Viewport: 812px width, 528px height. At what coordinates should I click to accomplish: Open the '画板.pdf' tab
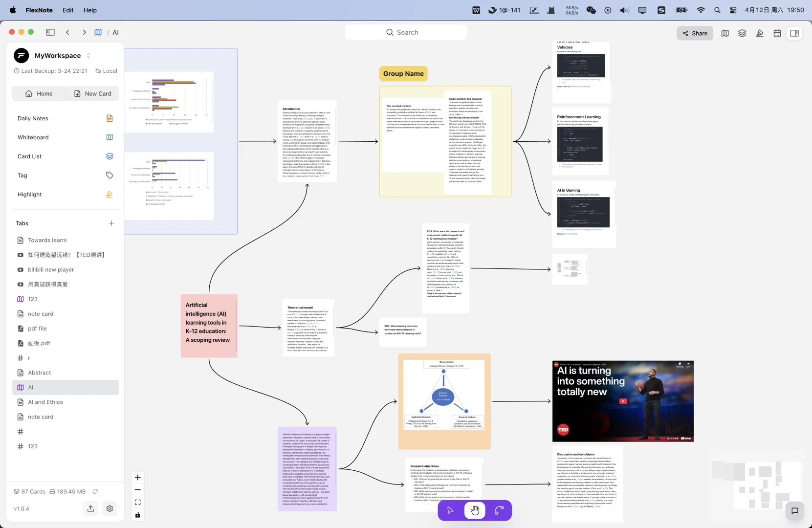66,343
